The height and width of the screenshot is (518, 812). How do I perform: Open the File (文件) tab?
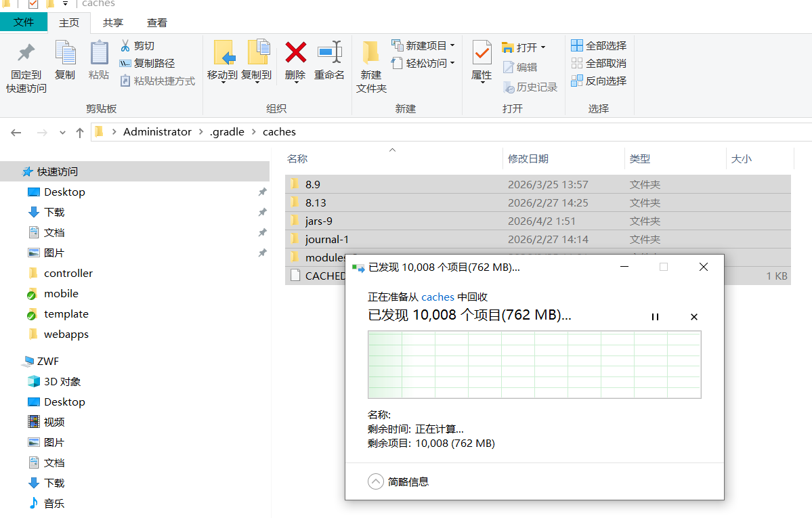pos(24,22)
